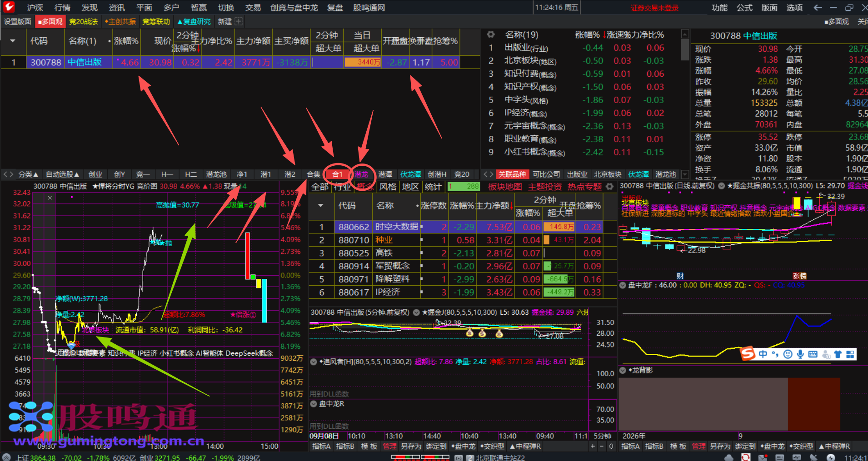Viewport: 868px width, 461px height.
Task: Expand dropdown arrow left of 代码 in top table
Action: [13, 41]
